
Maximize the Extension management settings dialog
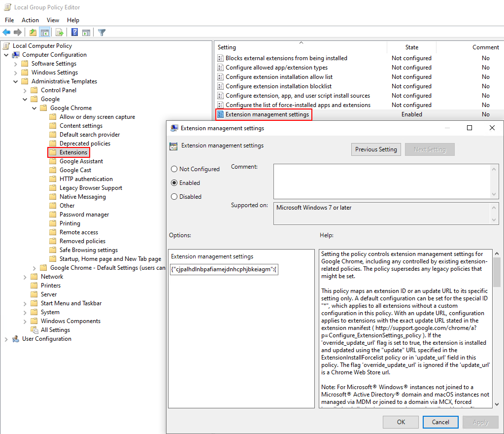pyautogui.click(x=470, y=128)
